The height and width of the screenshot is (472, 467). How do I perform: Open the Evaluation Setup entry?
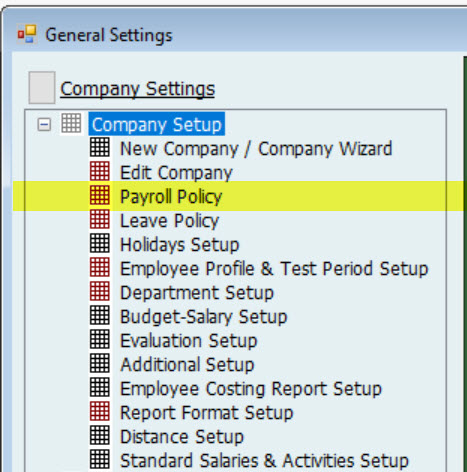pos(189,341)
